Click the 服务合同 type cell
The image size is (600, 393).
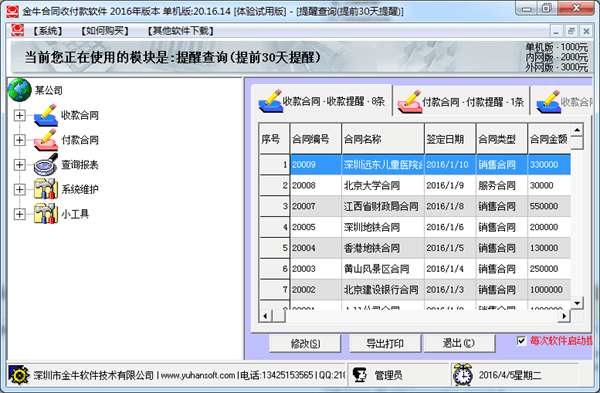(x=502, y=186)
